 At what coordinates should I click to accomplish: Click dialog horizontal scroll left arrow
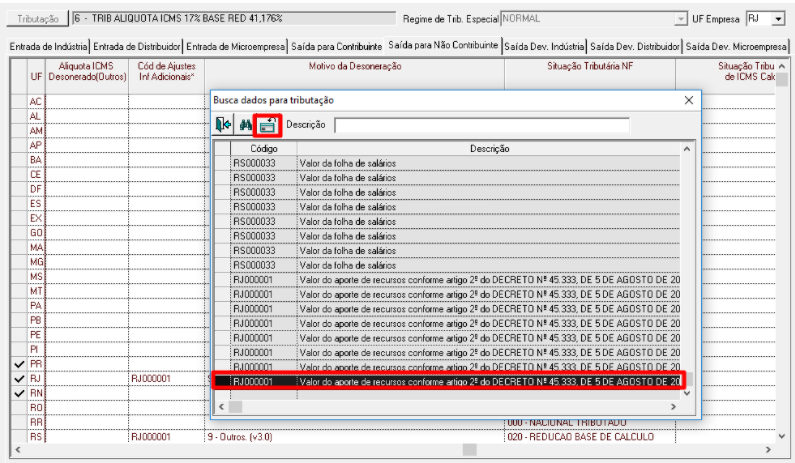[x=221, y=407]
